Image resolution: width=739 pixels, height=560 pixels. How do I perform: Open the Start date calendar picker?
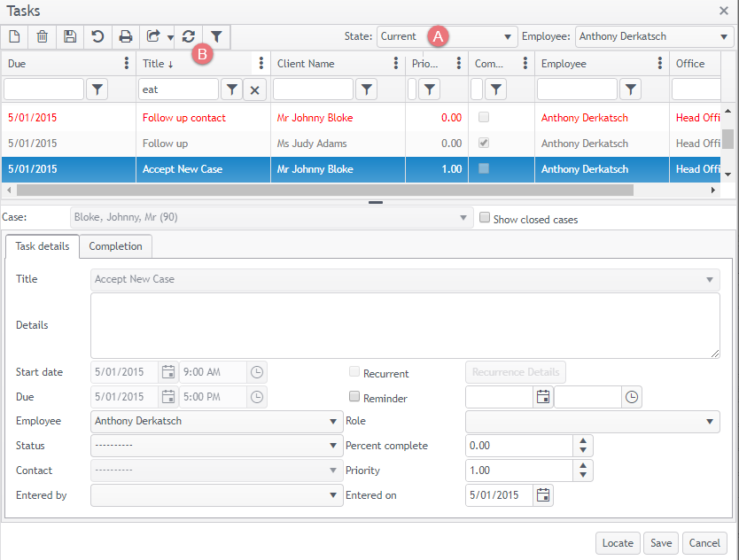[x=167, y=372]
